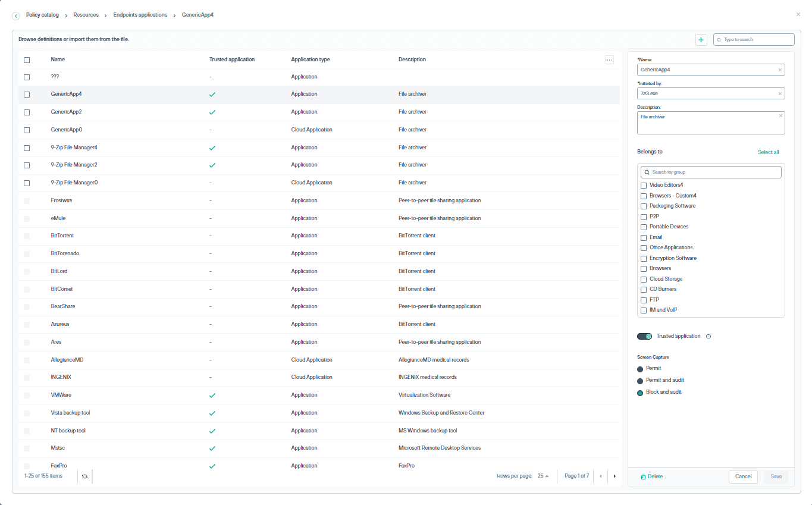812x505 pixels.
Task: Select the Permit and audit radio option
Action: 640,380
